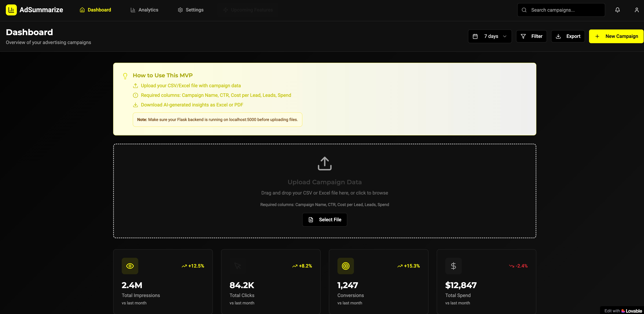Click the AdSummarize yellow logo icon

point(11,10)
